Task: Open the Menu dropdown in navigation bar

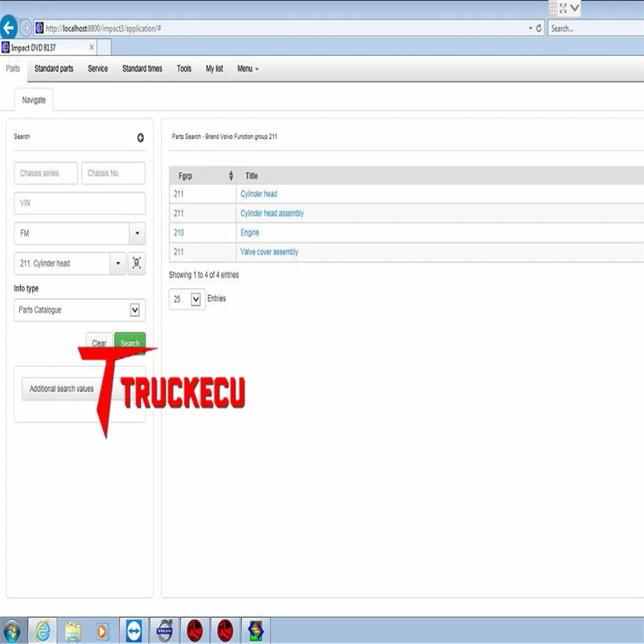Action: [248, 69]
